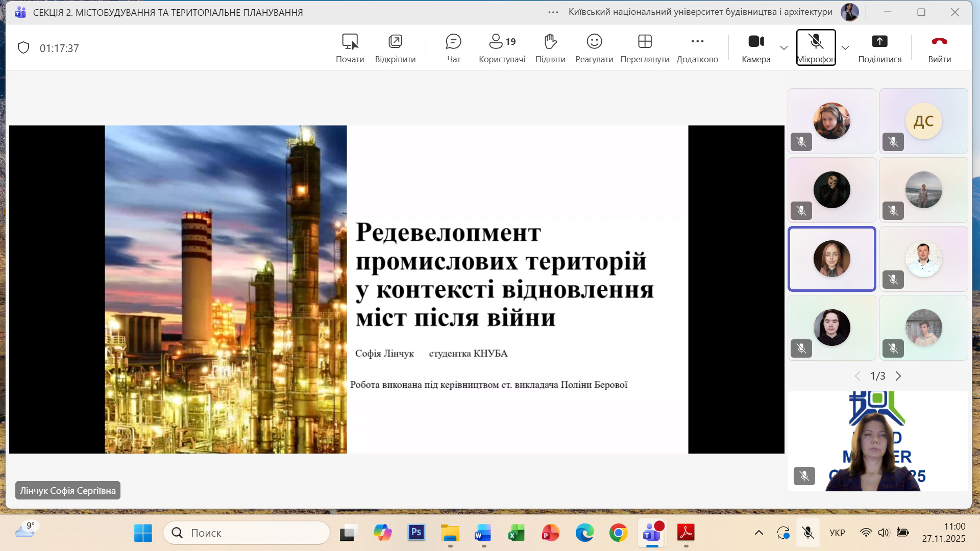This screenshot has height=551, width=980.
Task: Go to the next participants page
Action: coord(898,376)
